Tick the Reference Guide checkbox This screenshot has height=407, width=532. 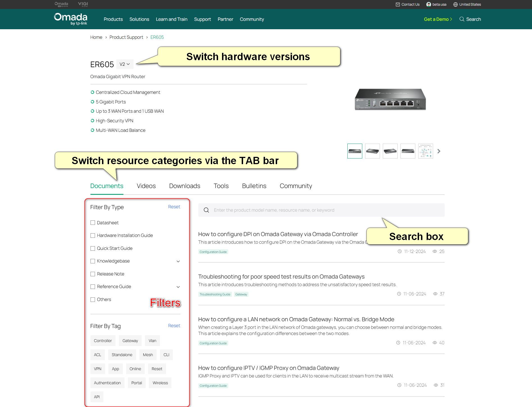pos(93,287)
